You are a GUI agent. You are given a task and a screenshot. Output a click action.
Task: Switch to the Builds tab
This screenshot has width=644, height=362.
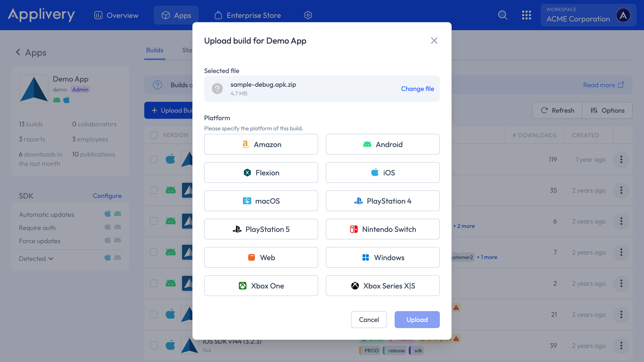pyautogui.click(x=154, y=50)
